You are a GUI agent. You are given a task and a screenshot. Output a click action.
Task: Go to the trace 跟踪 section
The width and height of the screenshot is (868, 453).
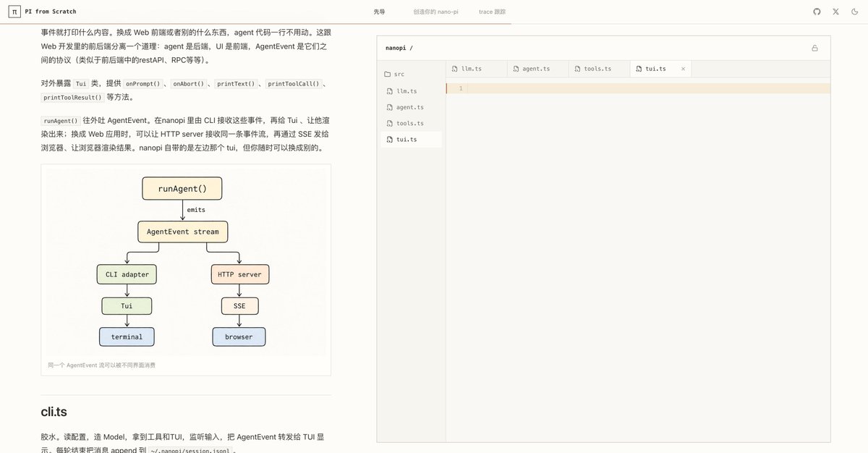pos(492,12)
